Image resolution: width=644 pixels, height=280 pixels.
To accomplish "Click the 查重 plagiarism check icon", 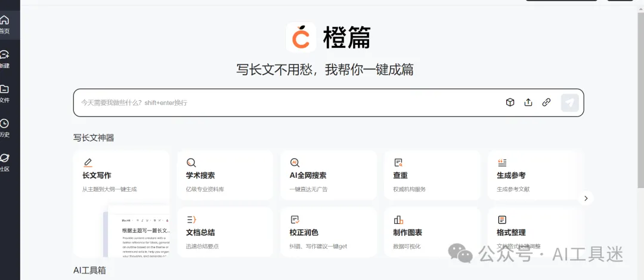I will click(x=398, y=162).
